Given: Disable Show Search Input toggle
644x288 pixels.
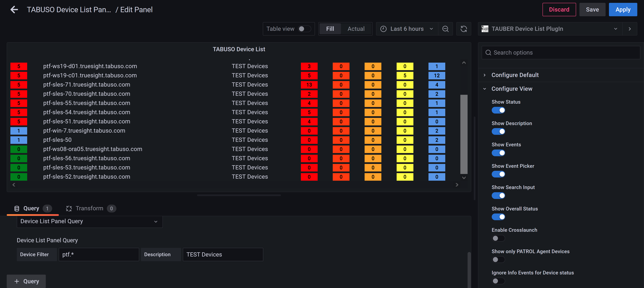Looking at the screenshot, I should pyautogui.click(x=498, y=196).
